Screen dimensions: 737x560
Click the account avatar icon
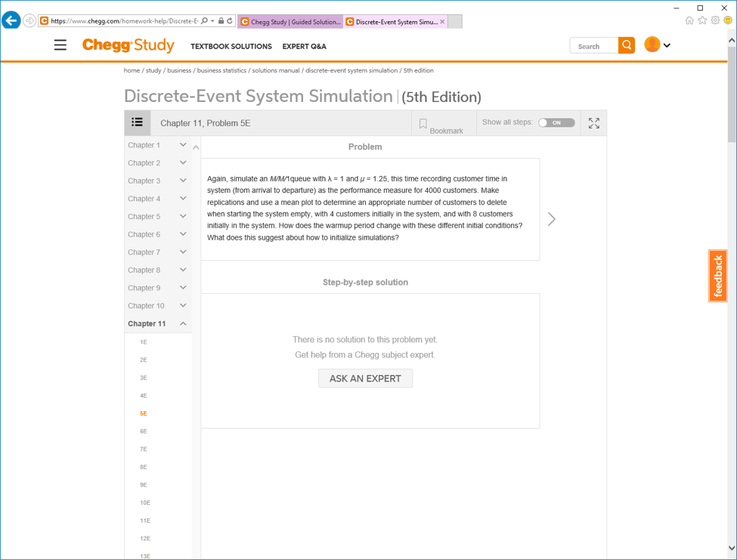coord(652,45)
